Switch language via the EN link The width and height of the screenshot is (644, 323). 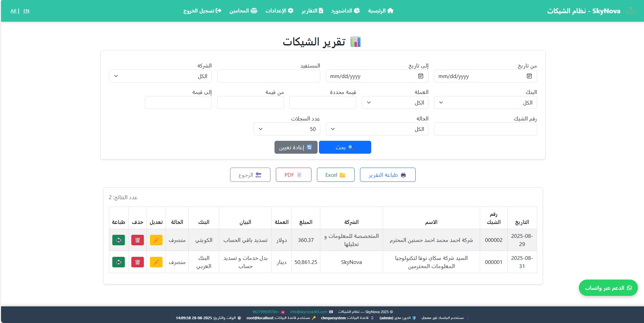point(26,11)
